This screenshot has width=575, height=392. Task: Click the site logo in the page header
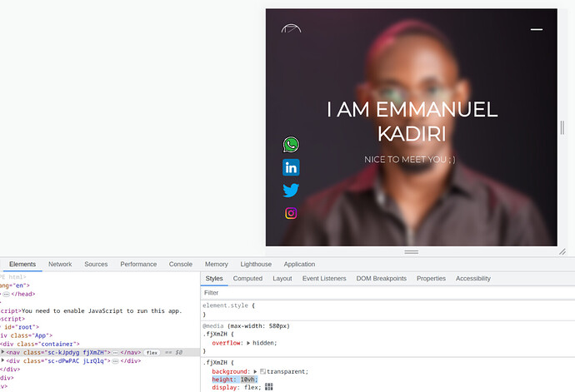tap(291, 28)
